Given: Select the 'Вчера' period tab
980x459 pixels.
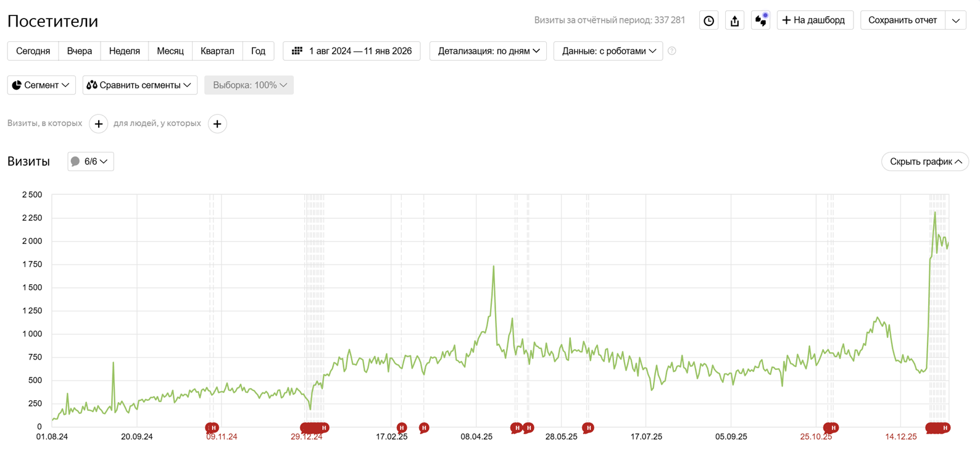Looking at the screenshot, I should [x=80, y=51].
